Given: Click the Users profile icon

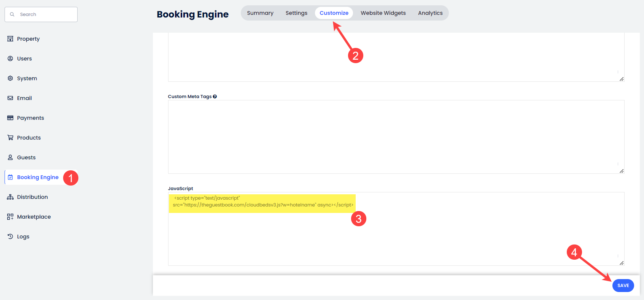Looking at the screenshot, I should click(10, 59).
